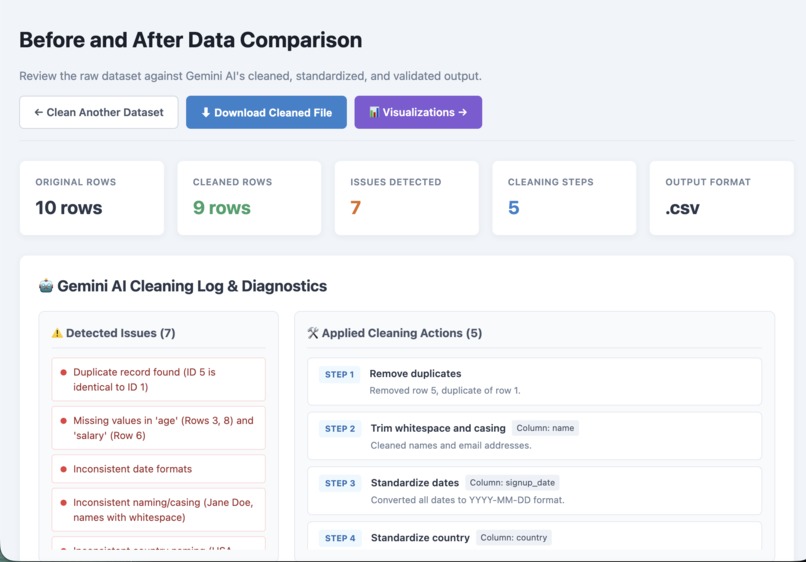Select the Cleaning Steps stat card
Viewport: 806px width, 562px height.
click(x=564, y=198)
